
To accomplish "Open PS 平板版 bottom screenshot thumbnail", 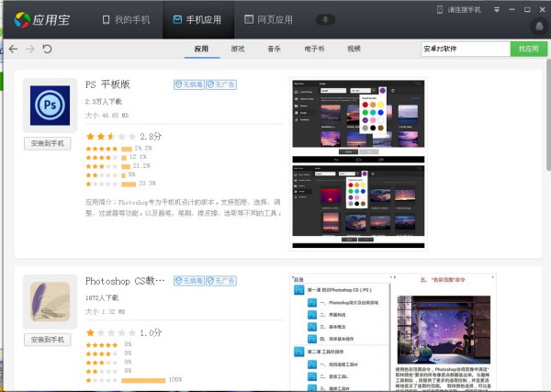I will 358,207.
